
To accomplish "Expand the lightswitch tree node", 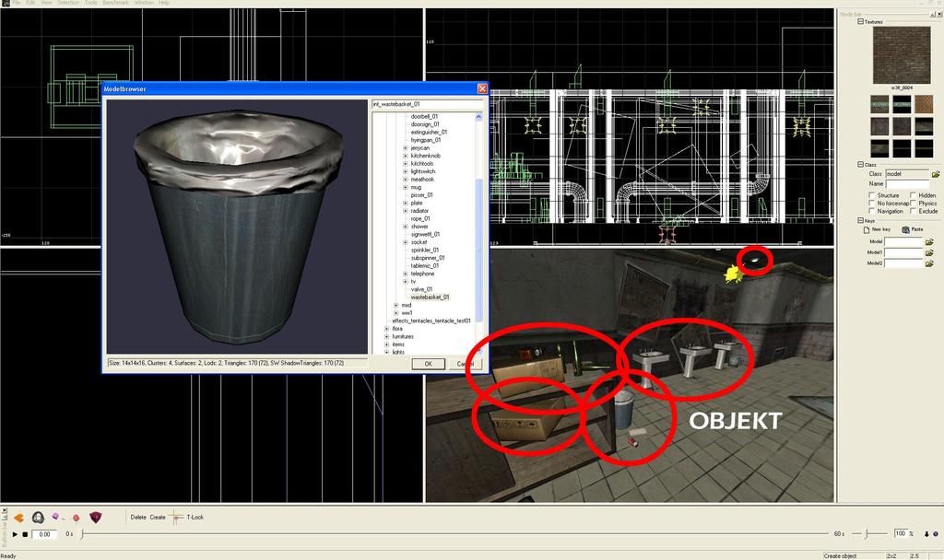I will pos(406,171).
